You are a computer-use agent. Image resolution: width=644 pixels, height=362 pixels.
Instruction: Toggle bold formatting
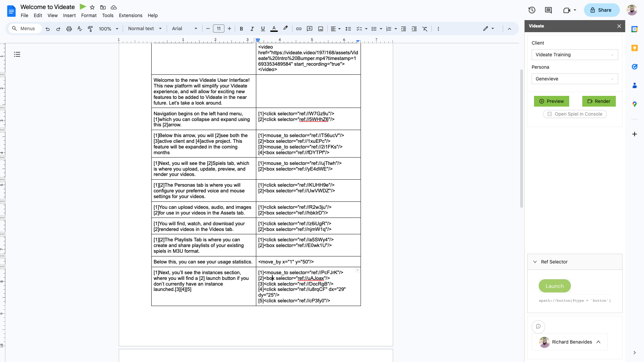pos(241,29)
